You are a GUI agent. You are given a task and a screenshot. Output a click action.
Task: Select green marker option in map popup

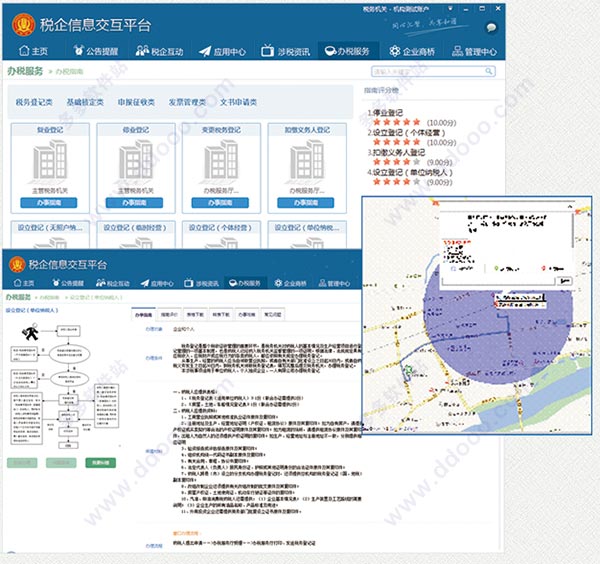507,269
